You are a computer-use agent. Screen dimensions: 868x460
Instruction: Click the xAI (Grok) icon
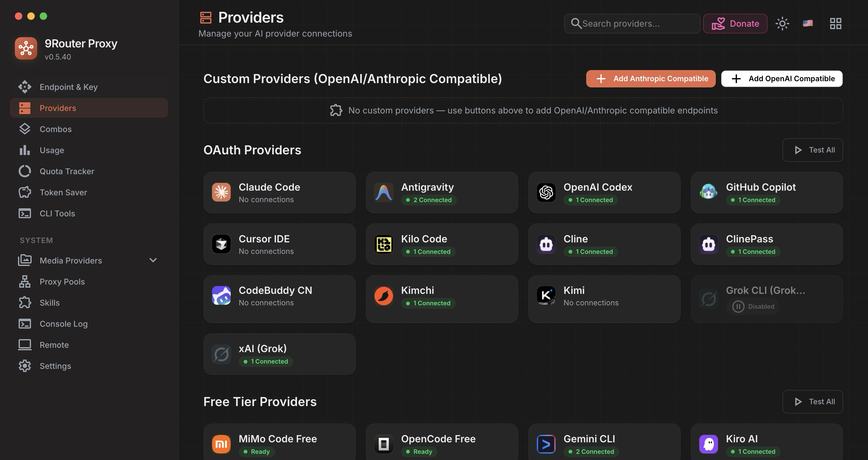[x=221, y=354]
